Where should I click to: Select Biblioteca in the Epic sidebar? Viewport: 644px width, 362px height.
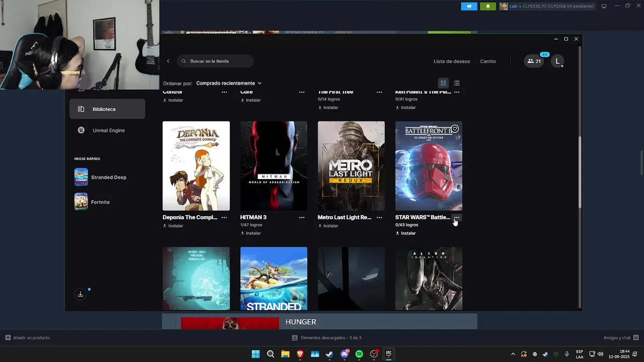tap(107, 109)
